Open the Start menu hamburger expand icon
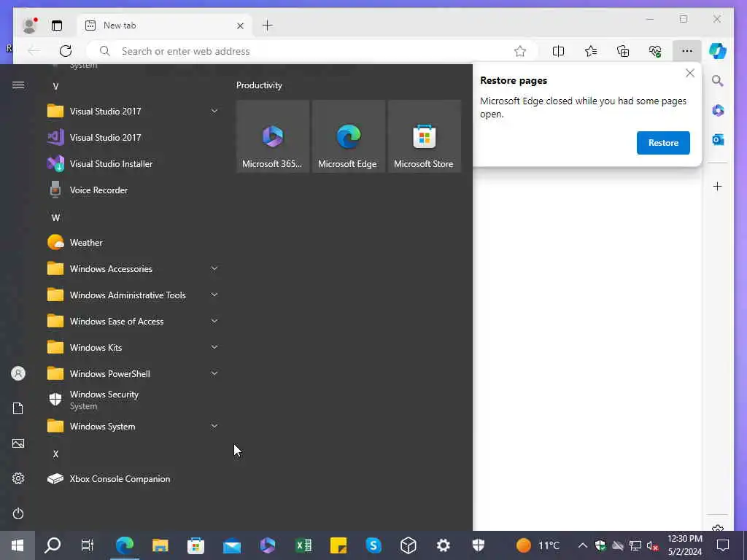747x560 pixels. 18,85
